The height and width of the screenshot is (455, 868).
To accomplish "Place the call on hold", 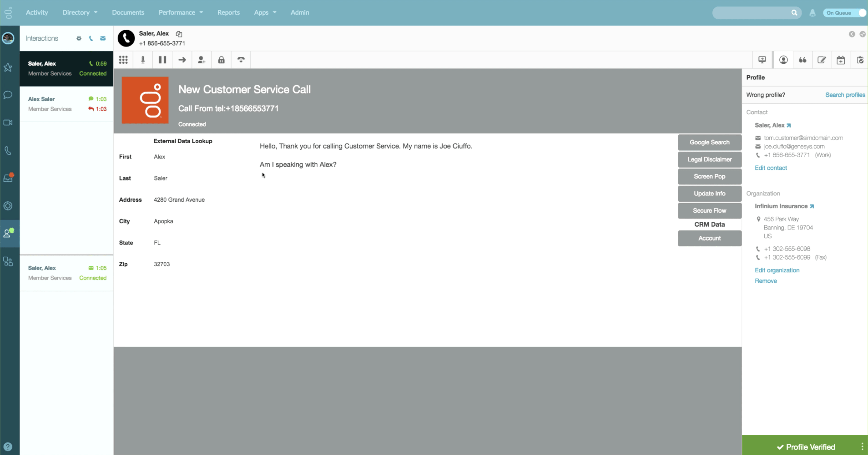I will [163, 60].
